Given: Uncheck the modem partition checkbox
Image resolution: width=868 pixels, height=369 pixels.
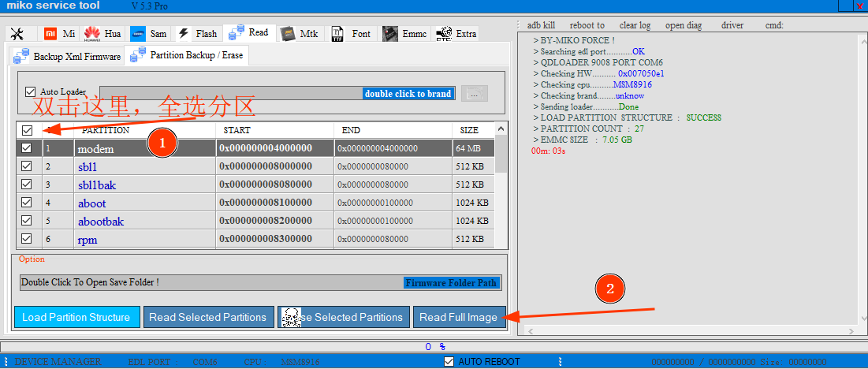Looking at the screenshot, I should pyautogui.click(x=27, y=148).
